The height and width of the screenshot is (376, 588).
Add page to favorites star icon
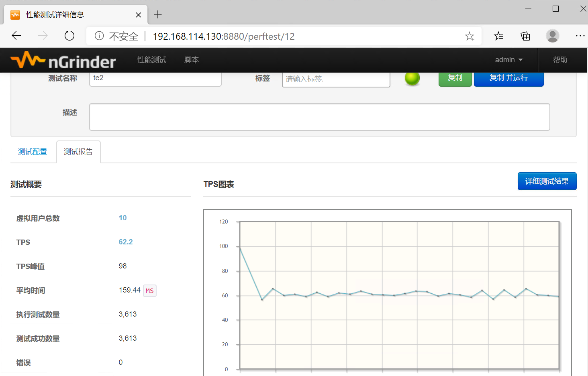pos(470,37)
